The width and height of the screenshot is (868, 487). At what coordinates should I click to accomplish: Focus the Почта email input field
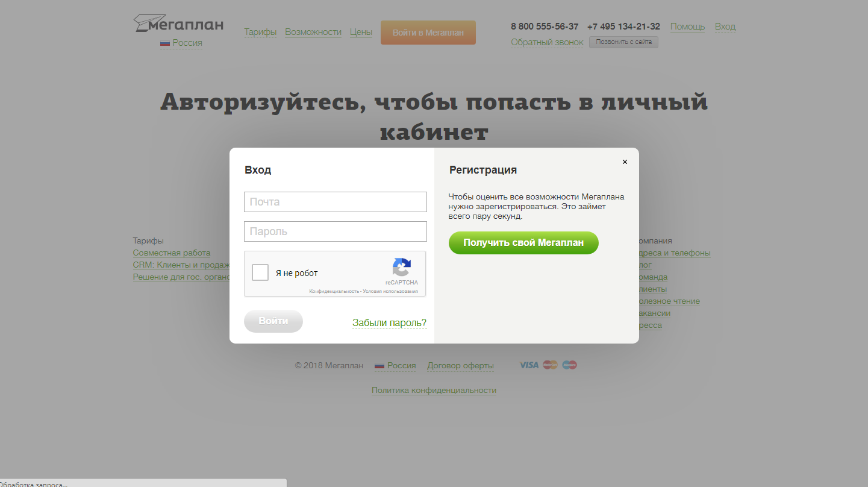pyautogui.click(x=336, y=202)
